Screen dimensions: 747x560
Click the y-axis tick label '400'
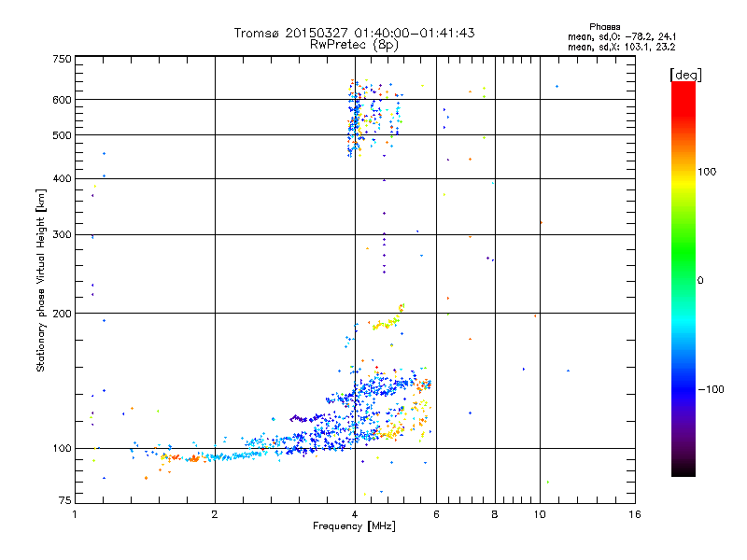click(62, 179)
